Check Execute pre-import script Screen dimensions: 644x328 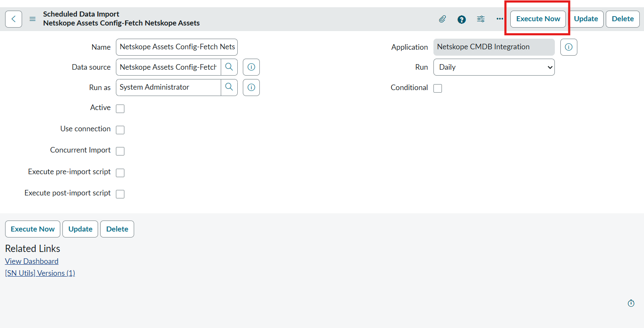[x=120, y=173]
